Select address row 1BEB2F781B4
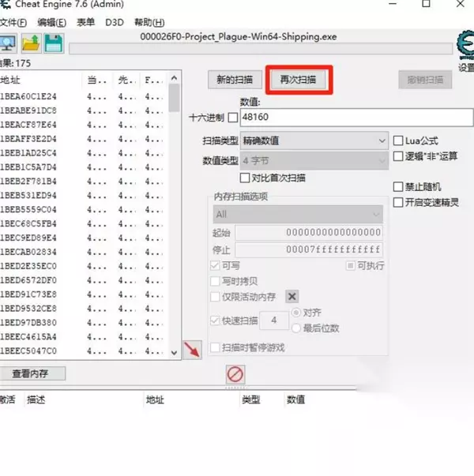The width and height of the screenshot is (474, 476). 83,182
